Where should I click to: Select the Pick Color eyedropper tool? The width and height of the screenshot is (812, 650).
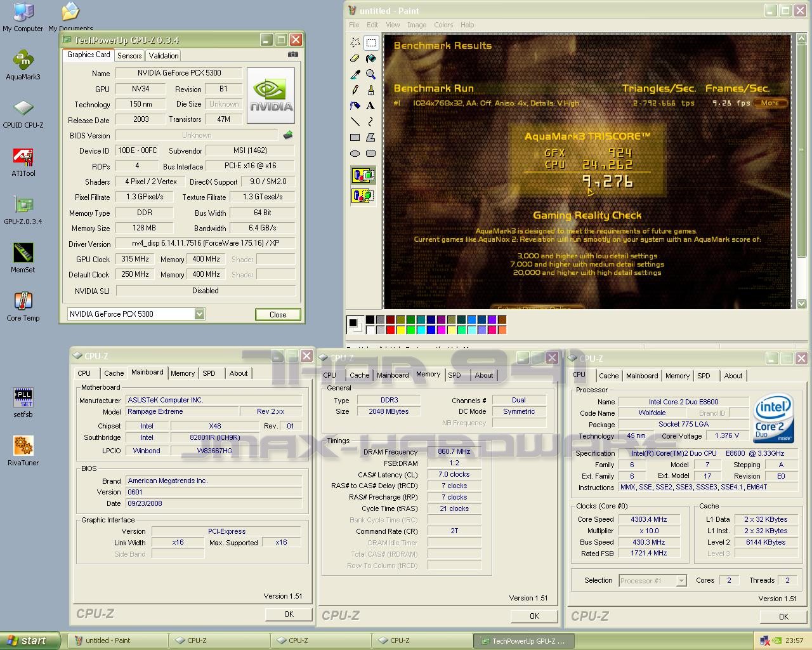point(355,74)
